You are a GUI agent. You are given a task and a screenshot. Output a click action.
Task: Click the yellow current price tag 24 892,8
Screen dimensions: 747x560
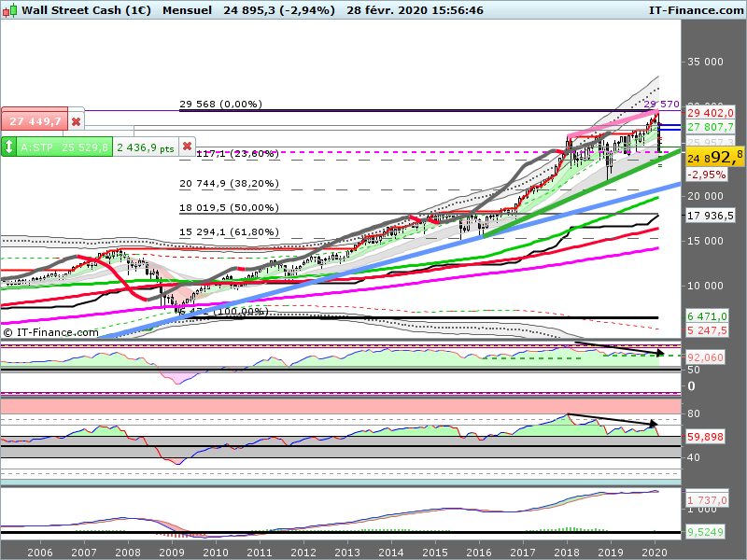pos(714,156)
